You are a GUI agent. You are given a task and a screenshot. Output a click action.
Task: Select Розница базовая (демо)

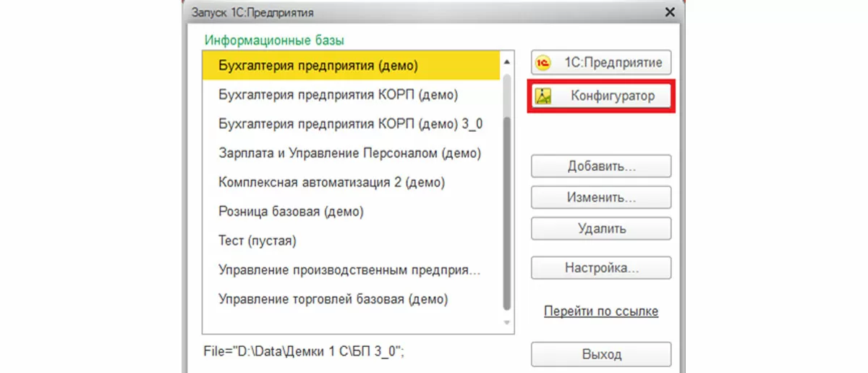pyautogui.click(x=350, y=211)
